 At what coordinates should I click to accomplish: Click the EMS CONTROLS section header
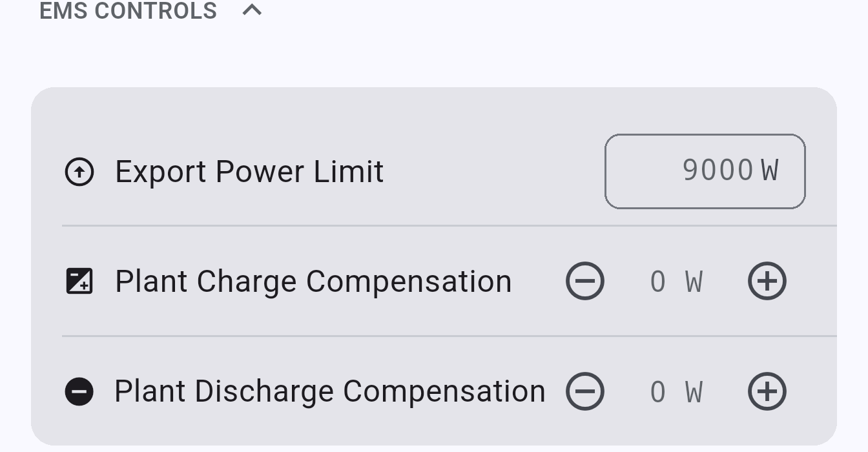128,11
